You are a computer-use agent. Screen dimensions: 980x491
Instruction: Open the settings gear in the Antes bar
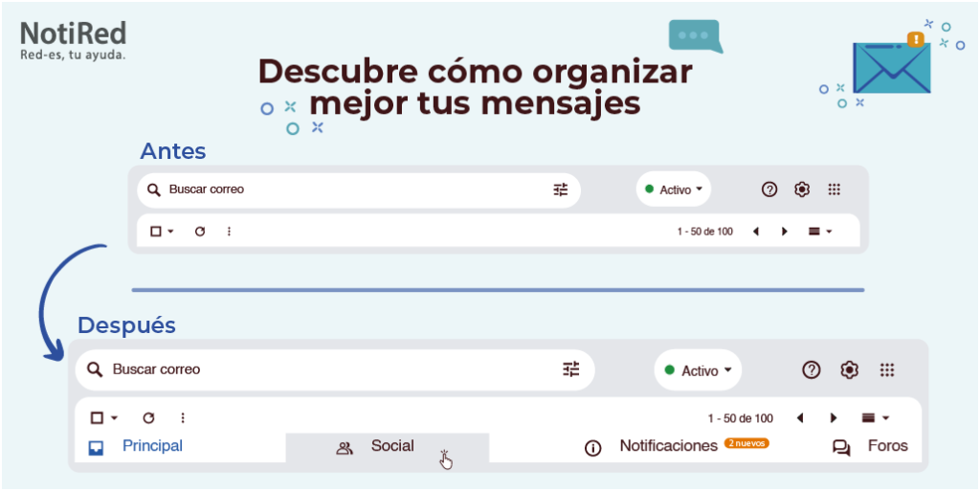click(802, 190)
